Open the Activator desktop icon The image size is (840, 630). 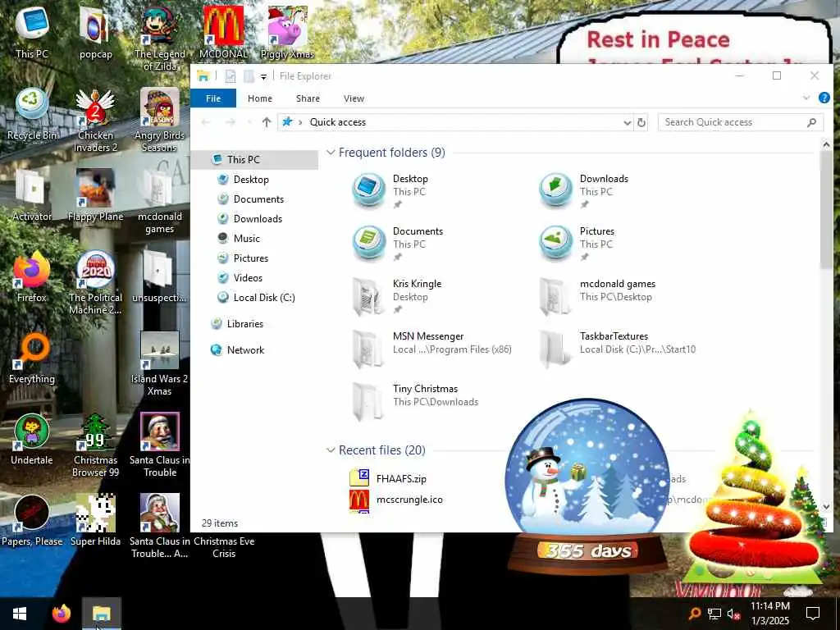(x=32, y=195)
